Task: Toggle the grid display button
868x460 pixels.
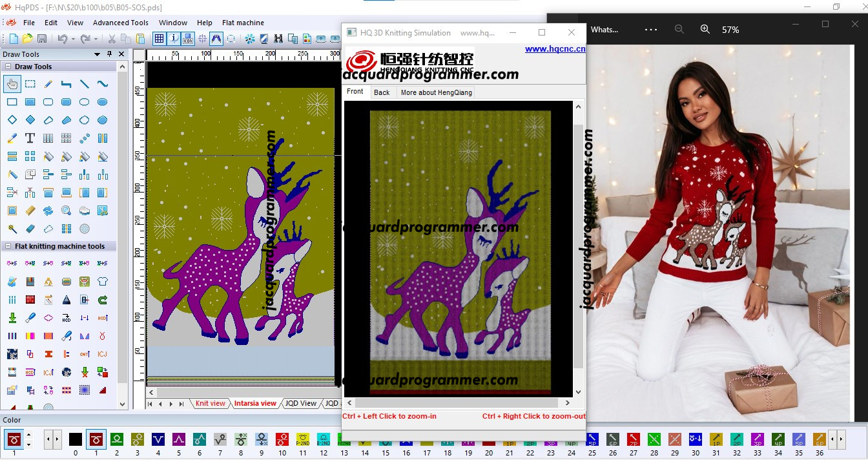Action: [x=159, y=39]
